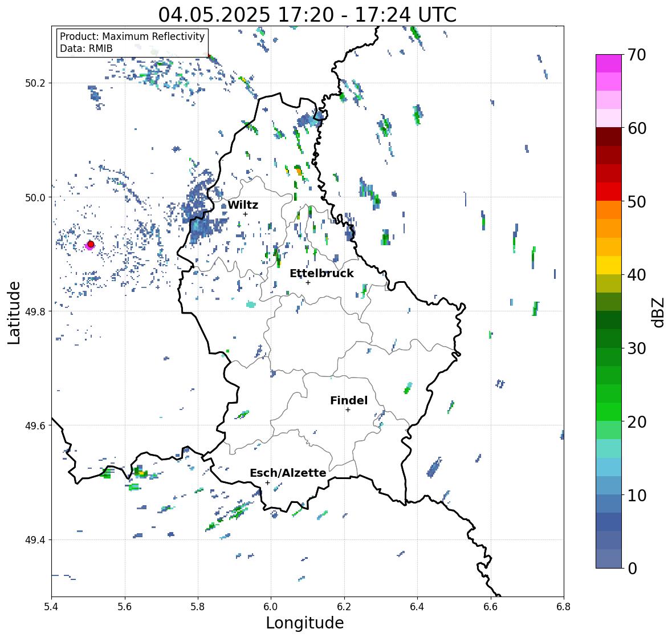The image size is (672, 637).
Task: Click the longitude tick label 6.6
Action: 491,606
